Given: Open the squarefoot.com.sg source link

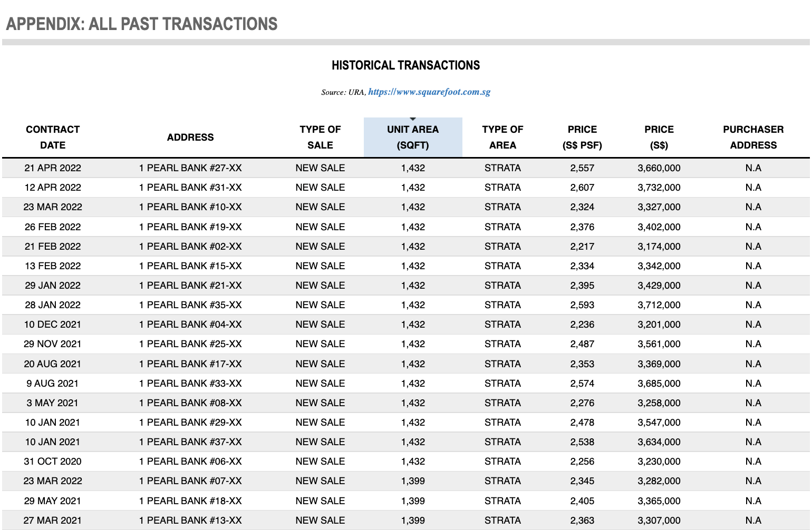Looking at the screenshot, I should 429,92.
